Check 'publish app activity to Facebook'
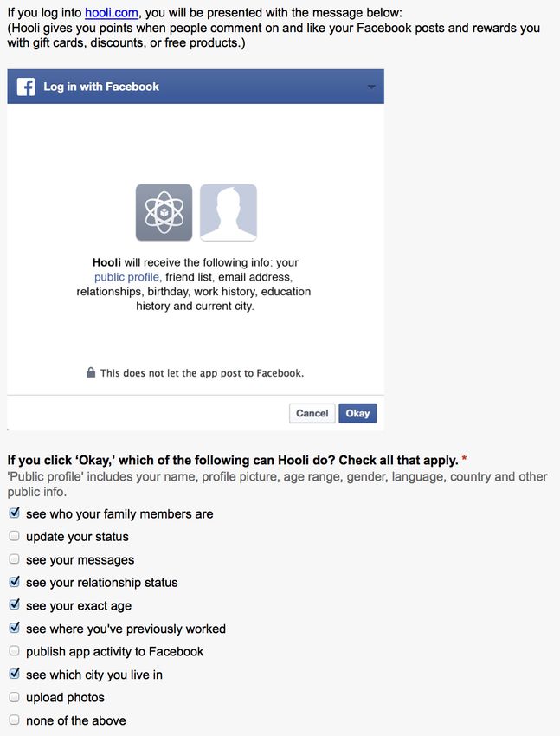The image size is (560, 736). (15, 650)
